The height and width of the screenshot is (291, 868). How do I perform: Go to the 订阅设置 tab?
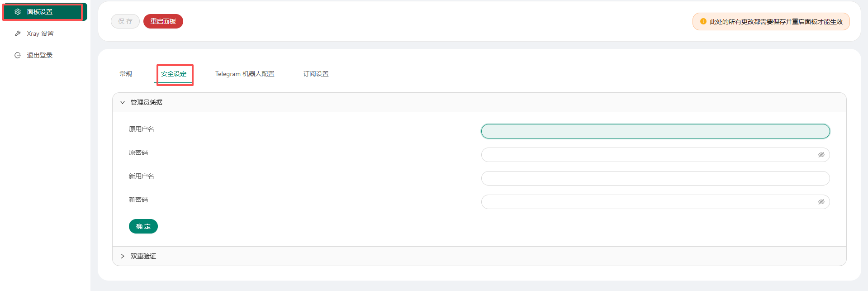pyautogui.click(x=316, y=74)
